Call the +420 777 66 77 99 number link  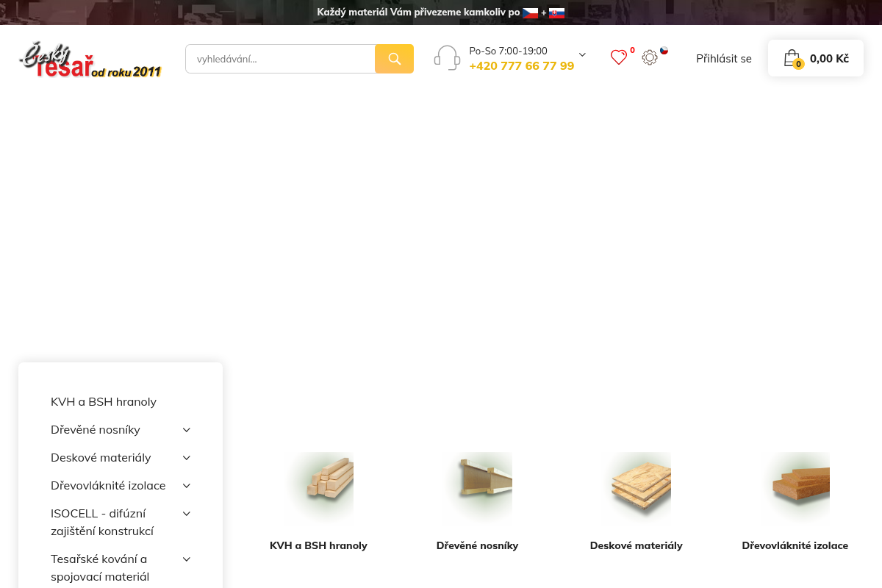(x=522, y=66)
